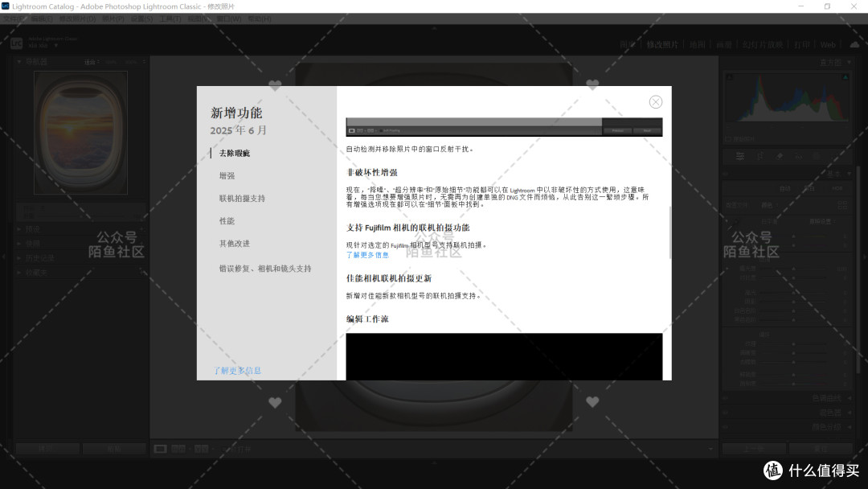Open the profile browser grid icon
This screenshot has width=868, height=489.
[842, 205]
